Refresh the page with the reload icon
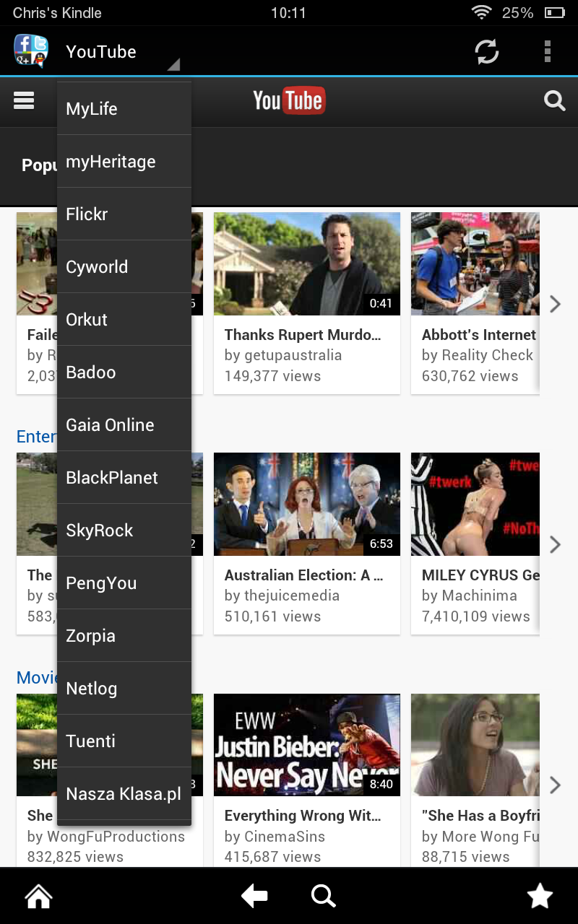578x924 pixels. 487,51
